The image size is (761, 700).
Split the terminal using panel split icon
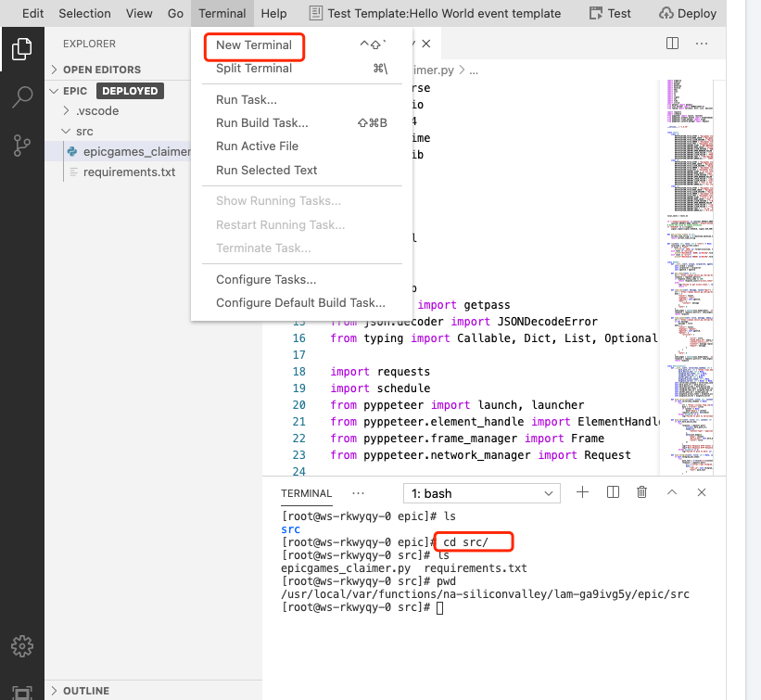pyautogui.click(x=613, y=493)
